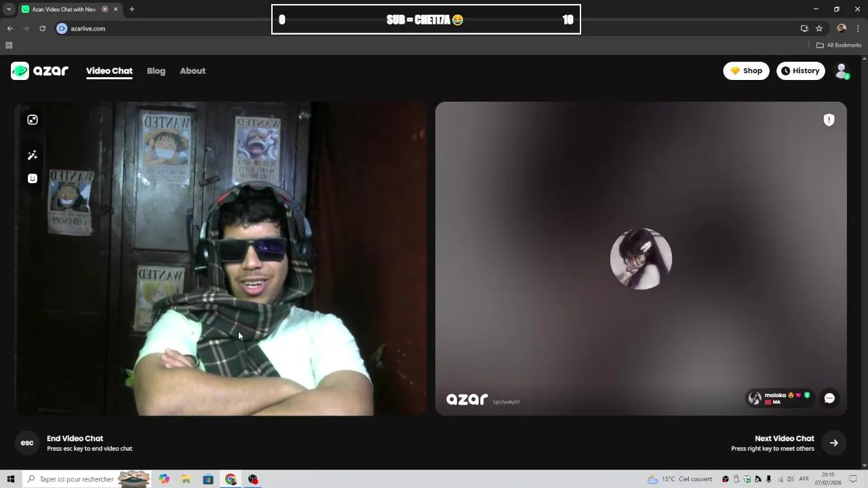This screenshot has width=868, height=488.
Task: Click the install app icon in address bar
Action: [804, 28]
